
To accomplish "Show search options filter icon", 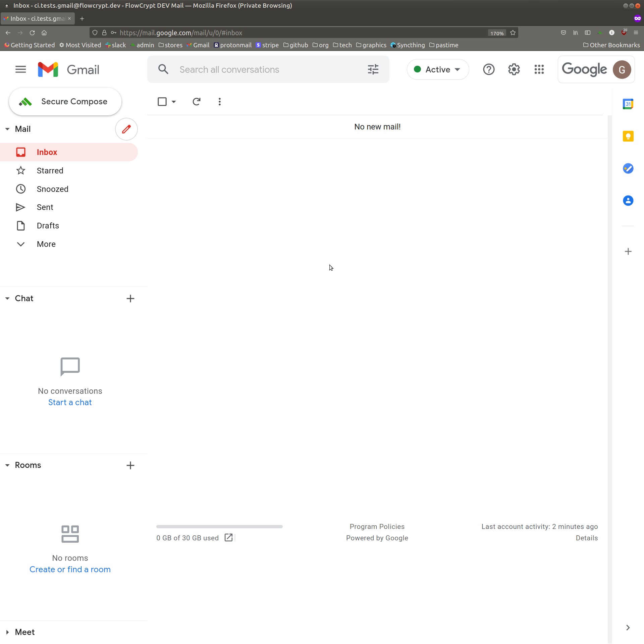I will click(373, 69).
